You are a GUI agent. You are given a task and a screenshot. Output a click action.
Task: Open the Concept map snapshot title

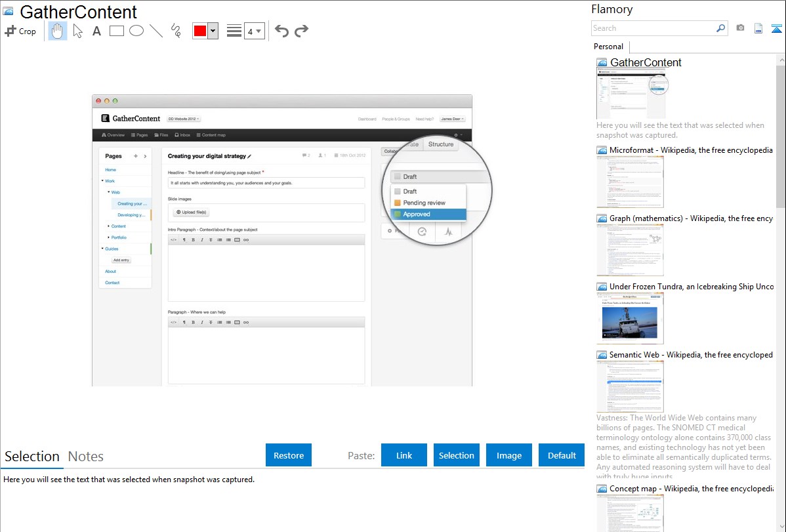click(x=691, y=488)
